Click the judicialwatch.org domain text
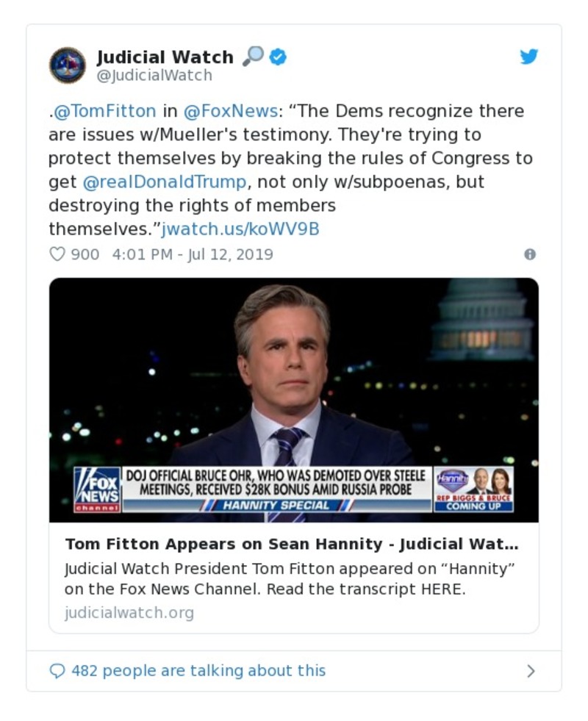This screenshot has width=588, height=721. pyautogui.click(x=129, y=612)
